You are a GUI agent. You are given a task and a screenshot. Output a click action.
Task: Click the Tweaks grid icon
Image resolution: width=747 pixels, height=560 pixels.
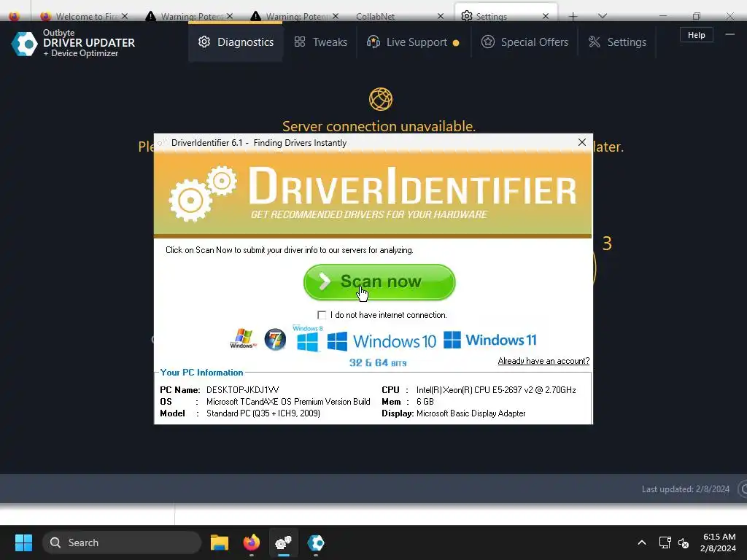click(300, 42)
